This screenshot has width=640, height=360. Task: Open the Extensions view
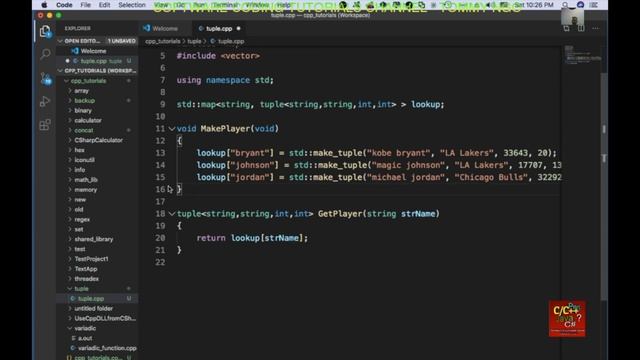coord(45,125)
